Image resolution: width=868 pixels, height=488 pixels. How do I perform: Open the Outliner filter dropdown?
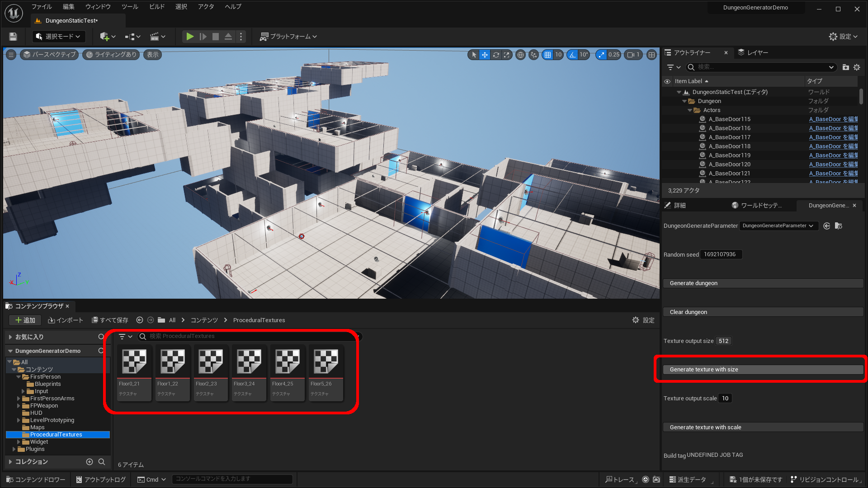(674, 67)
